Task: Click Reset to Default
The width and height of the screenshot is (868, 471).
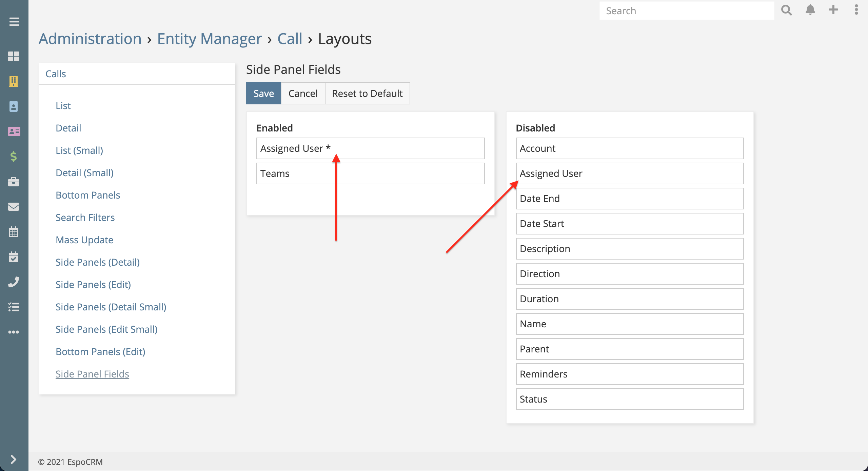Action: [367, 93]
